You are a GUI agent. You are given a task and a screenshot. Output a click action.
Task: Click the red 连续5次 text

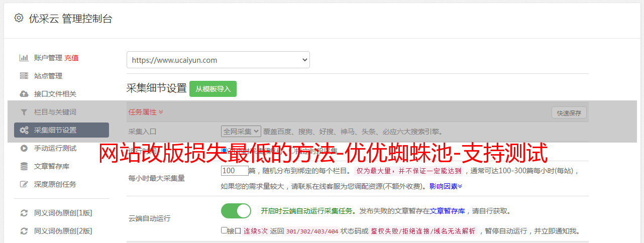(x=255, y=231)
